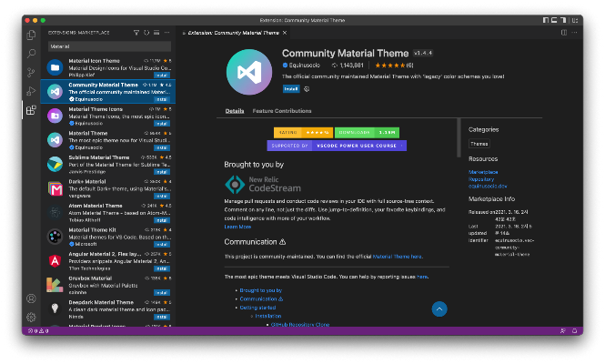Open the equinusocio.dev resource link
The width and height of the screenshot is (605, 364).
click(488, 186)
